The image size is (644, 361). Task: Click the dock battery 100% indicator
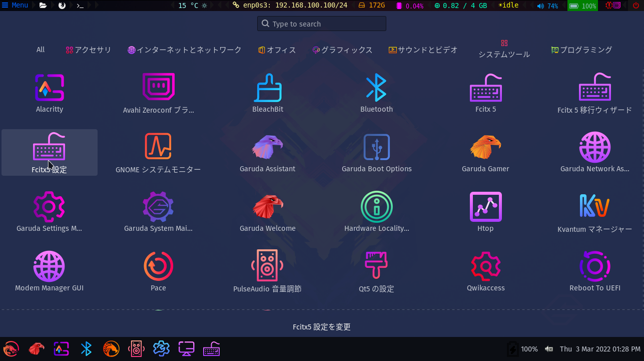(x=522, y=349)
